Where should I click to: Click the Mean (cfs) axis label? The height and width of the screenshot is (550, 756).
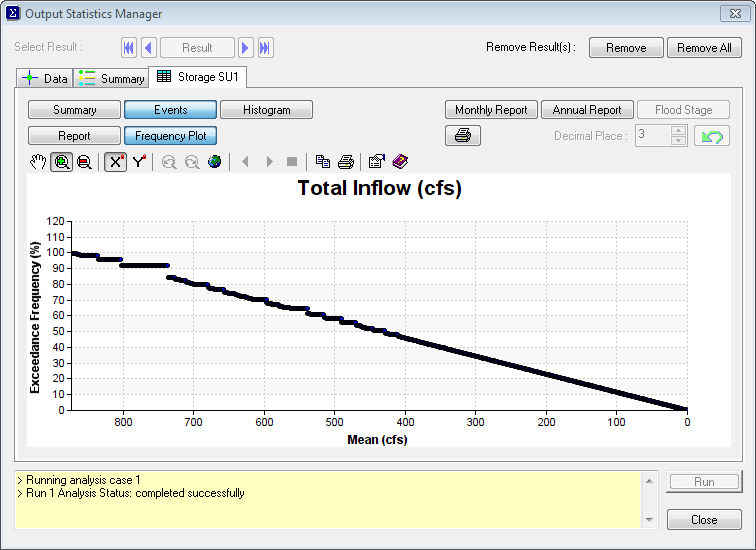click(x=377, y=440)
